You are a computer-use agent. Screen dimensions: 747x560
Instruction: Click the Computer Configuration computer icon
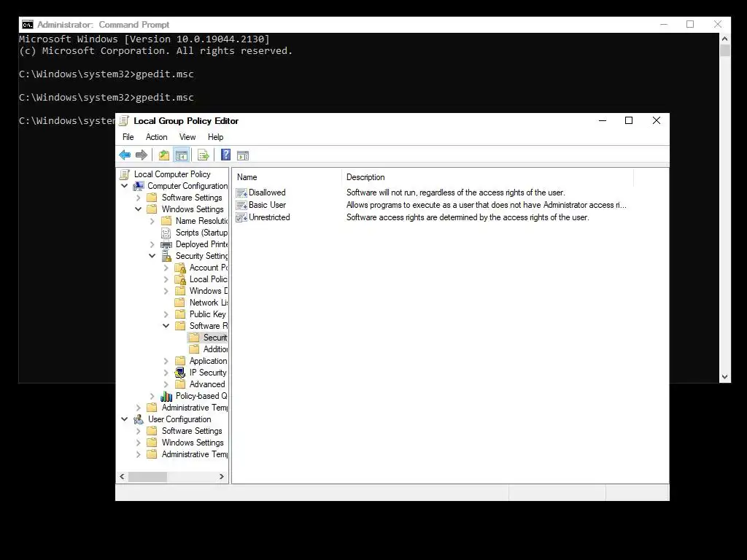(x=139, y=186)
